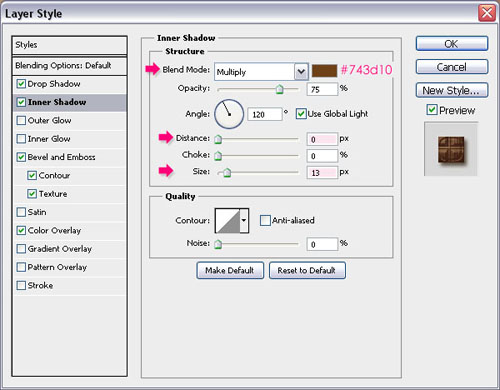The height and width of the screenshot is (390, 500).
Task: Click the angle dial control
Action: coord(229,114)
